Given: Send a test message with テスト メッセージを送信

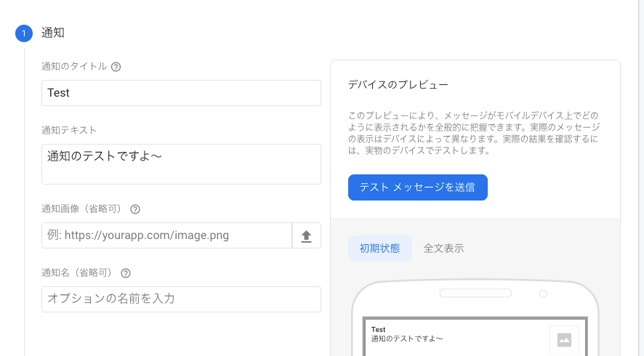Looking at the screenshot, I should pos(418,187).
